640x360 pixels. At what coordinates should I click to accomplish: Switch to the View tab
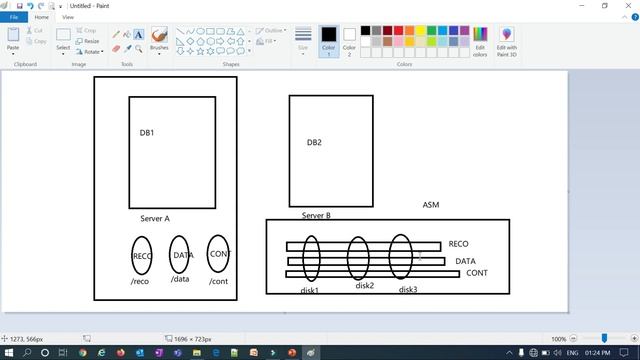68,17
